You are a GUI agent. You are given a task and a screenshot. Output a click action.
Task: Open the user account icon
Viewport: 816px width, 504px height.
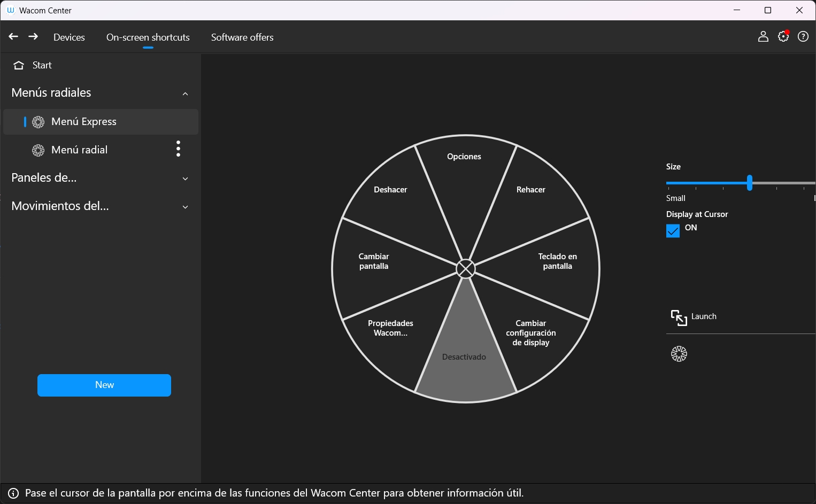763,36
